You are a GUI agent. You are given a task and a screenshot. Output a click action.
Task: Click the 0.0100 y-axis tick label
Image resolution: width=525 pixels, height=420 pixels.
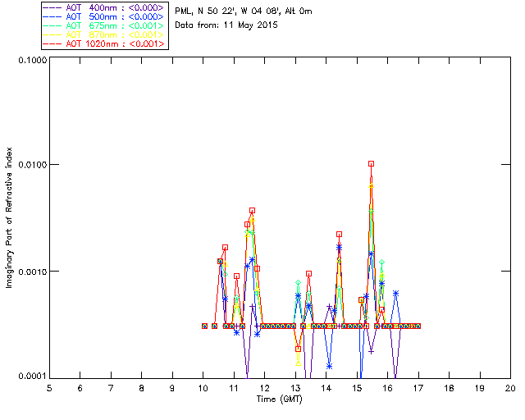tap(33, 164)
